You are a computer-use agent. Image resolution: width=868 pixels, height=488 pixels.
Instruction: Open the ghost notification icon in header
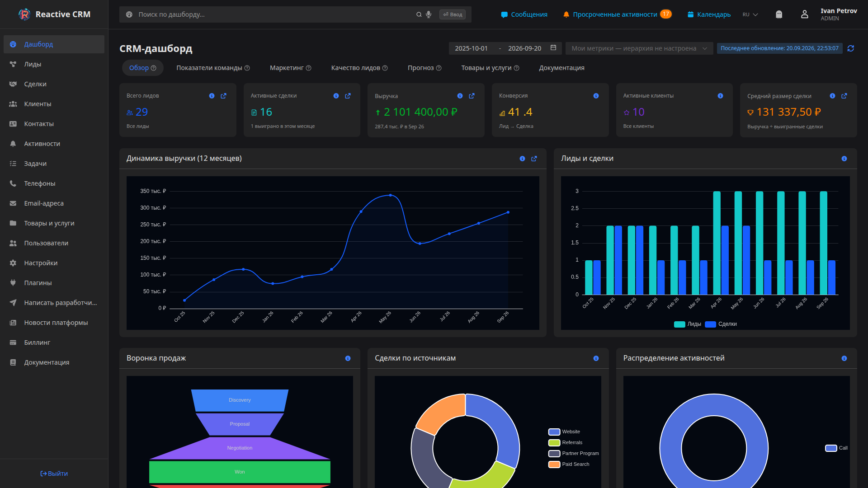click(x=779, y=14)
